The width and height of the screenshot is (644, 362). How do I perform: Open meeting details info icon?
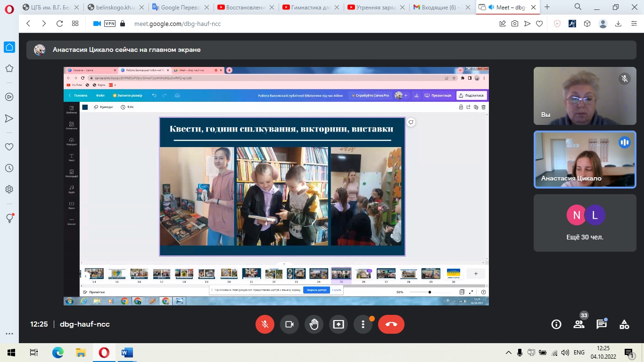[556, 324]
